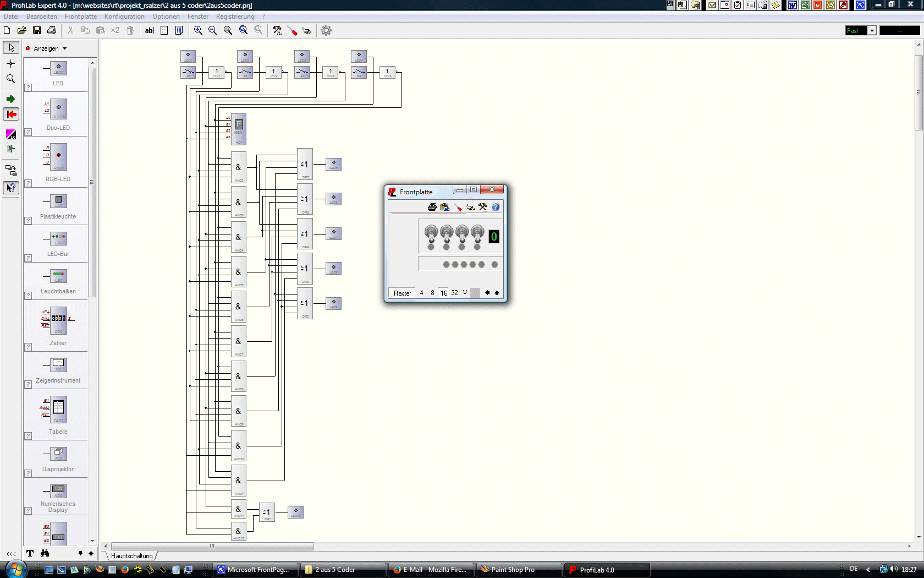Click the HI/LO logic level icon
This screenshot has height=578, width=924.
click(11, 134)
